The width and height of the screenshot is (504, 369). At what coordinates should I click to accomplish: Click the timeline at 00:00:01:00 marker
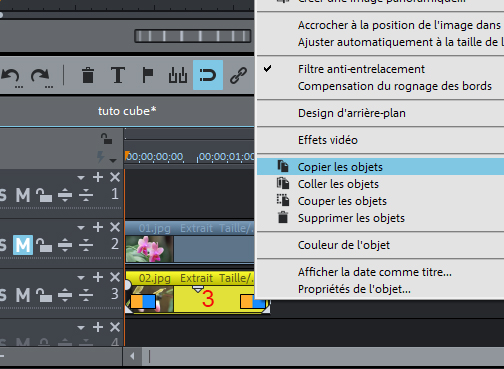click(227, 157)
